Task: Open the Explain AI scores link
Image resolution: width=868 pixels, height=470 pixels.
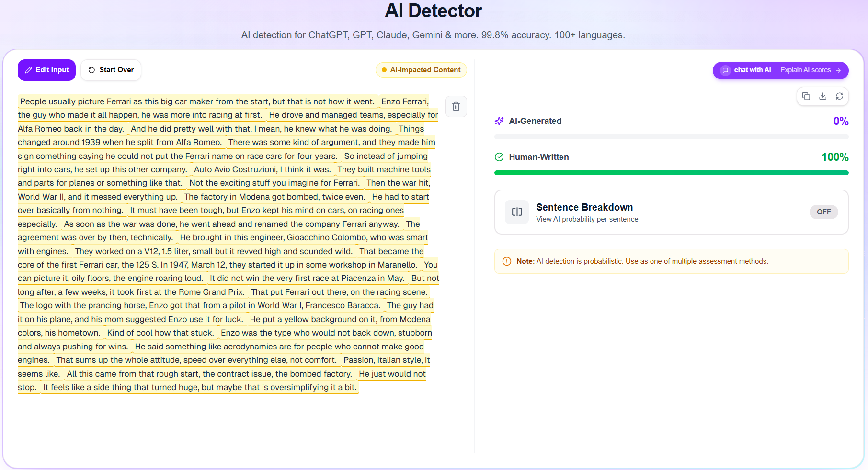Action: [x=805, y=70]
